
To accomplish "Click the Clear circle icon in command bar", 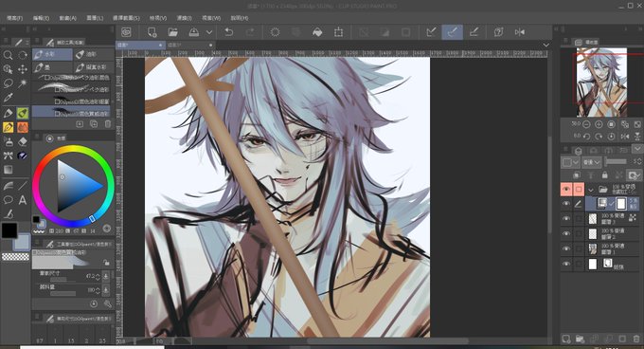I will [275, 32].
